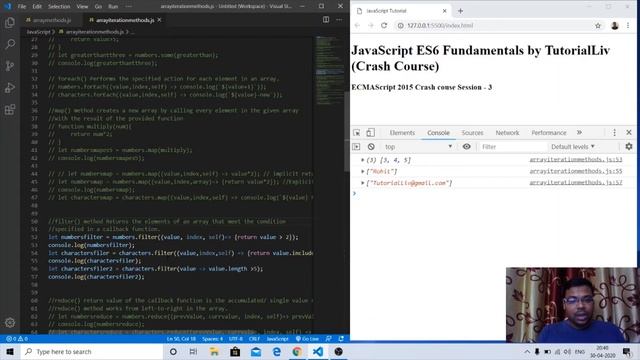This screenshot has width=640, height=360.
Task: Toggle the console sidebar
Action: click(x=357, y=147)
